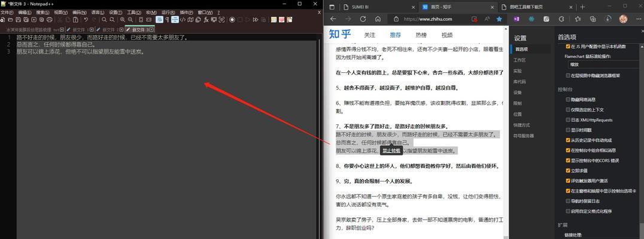The height and width of the screenshot is (239, 644).
Task: Select 快捷方式 in DevTools settings sidebar
Action: point(522,125)
